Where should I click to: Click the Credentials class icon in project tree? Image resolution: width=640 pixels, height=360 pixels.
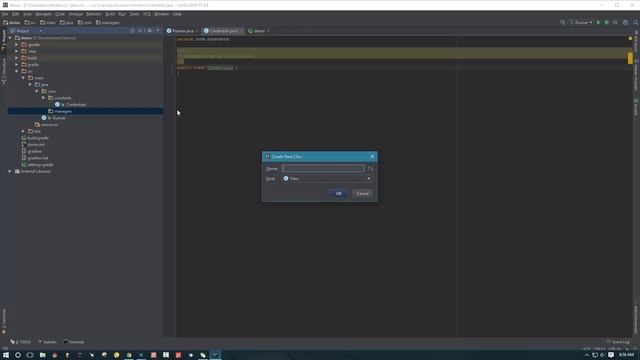(x=57, y=104)
